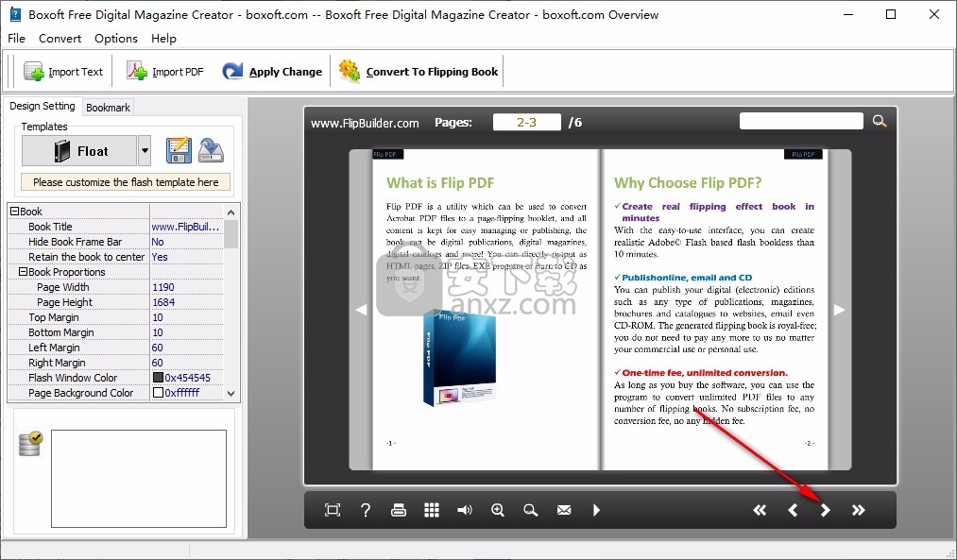The width and height of the screenshot is (957, 560).
Task: Select the Bottom Margin value
Action: pyautogui.click(x=186, y=333)
